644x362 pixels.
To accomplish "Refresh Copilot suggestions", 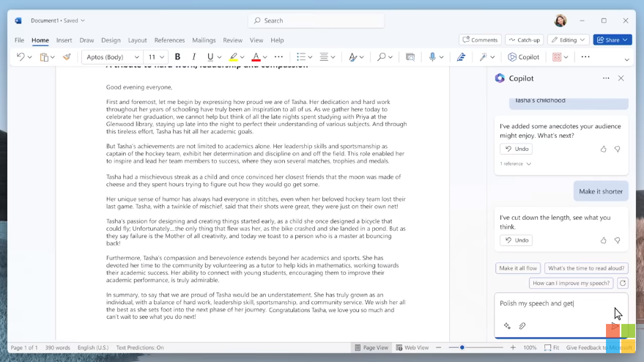I will point(623,283).
